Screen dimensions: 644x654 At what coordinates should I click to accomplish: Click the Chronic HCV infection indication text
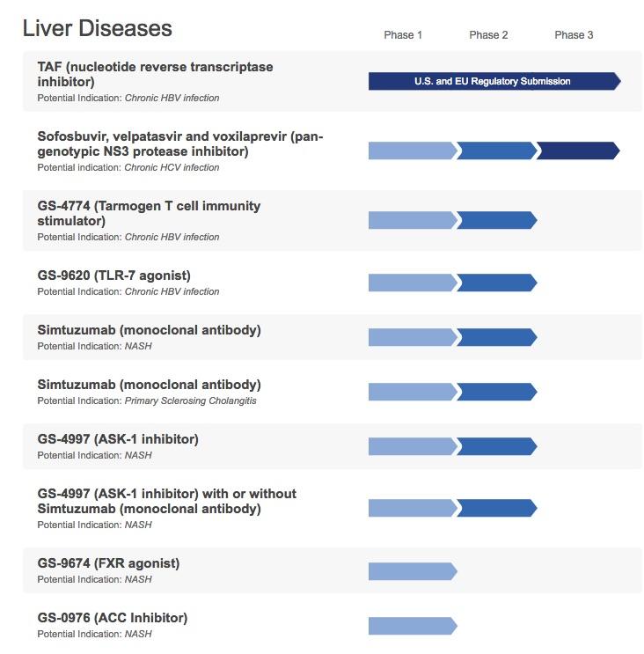(x=172, y=168)
